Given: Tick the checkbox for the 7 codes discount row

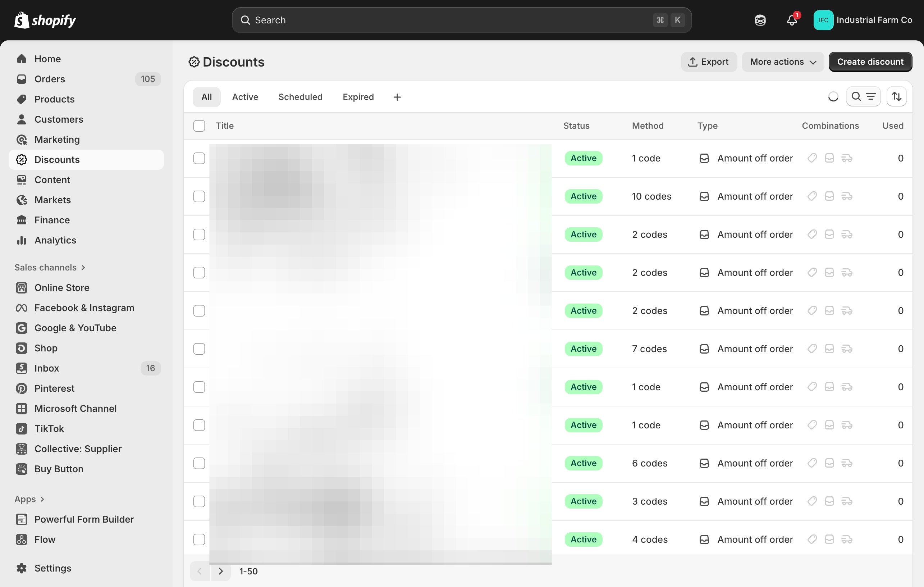Looking at the screenshot, I should [x=199, y=349].
